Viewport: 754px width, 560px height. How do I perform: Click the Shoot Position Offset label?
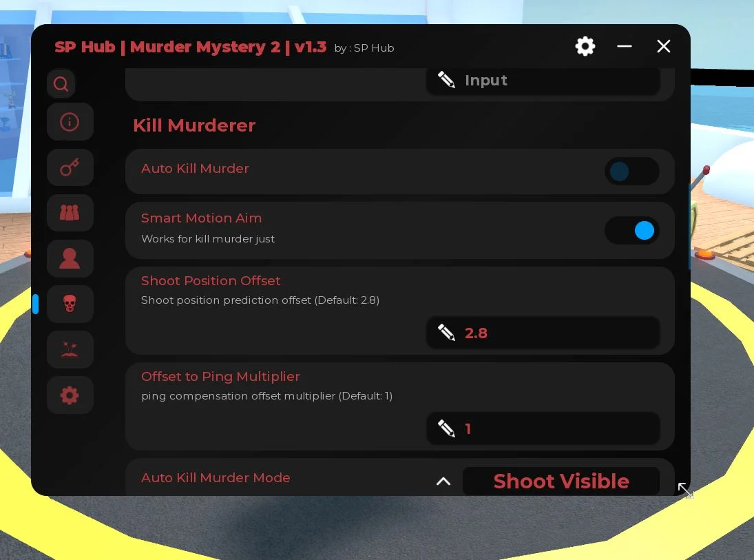[211, 280]
